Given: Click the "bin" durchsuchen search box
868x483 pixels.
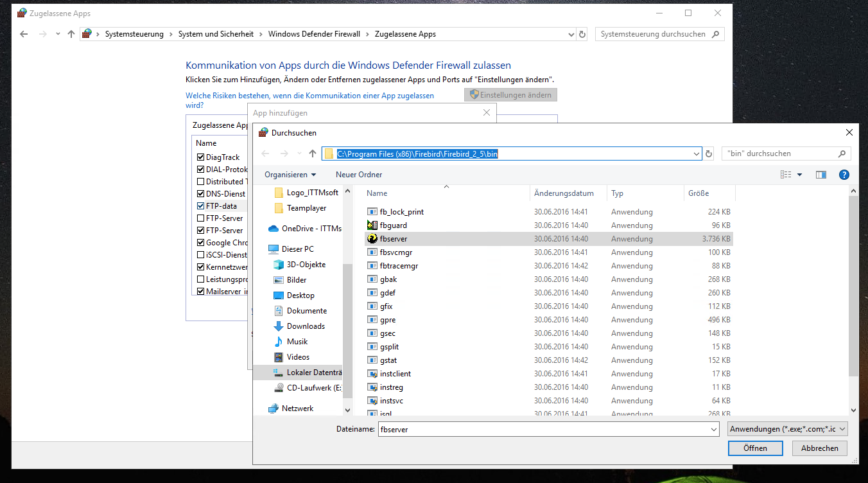Looking at the screenshot, I should tap(786, 154).
